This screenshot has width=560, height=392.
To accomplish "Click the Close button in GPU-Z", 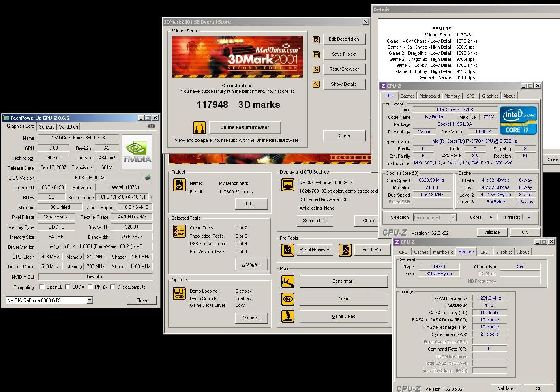I will coord(142,300).
